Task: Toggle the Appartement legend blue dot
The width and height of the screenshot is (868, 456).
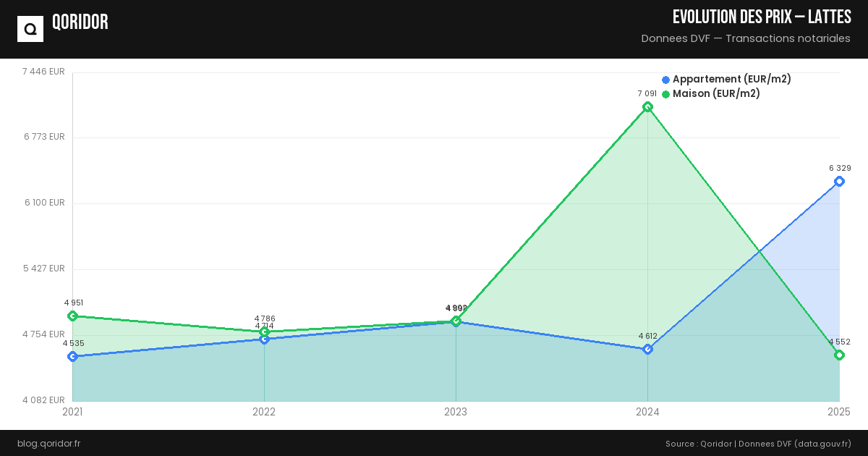Action: (x=665, y=80)
